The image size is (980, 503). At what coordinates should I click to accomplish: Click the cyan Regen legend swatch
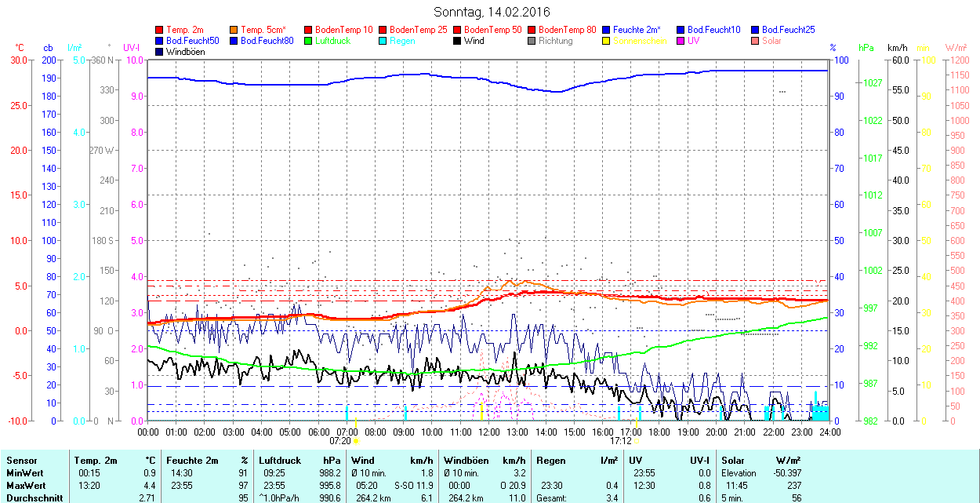[x=383, y=41]
